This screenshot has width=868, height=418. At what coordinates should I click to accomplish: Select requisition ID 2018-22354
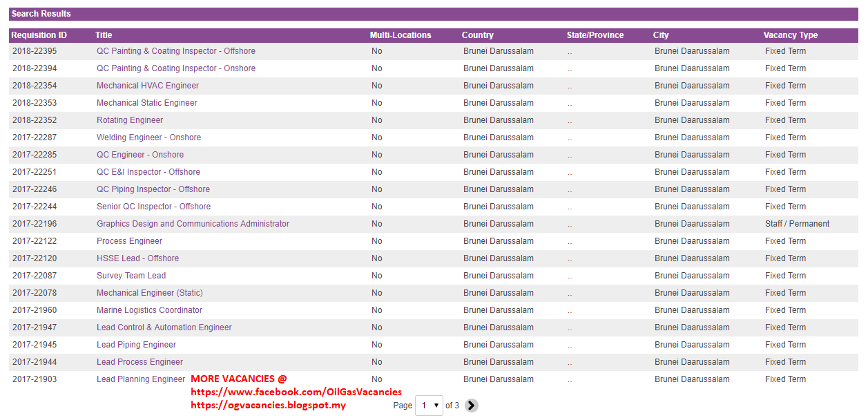[x=35, y=86]
